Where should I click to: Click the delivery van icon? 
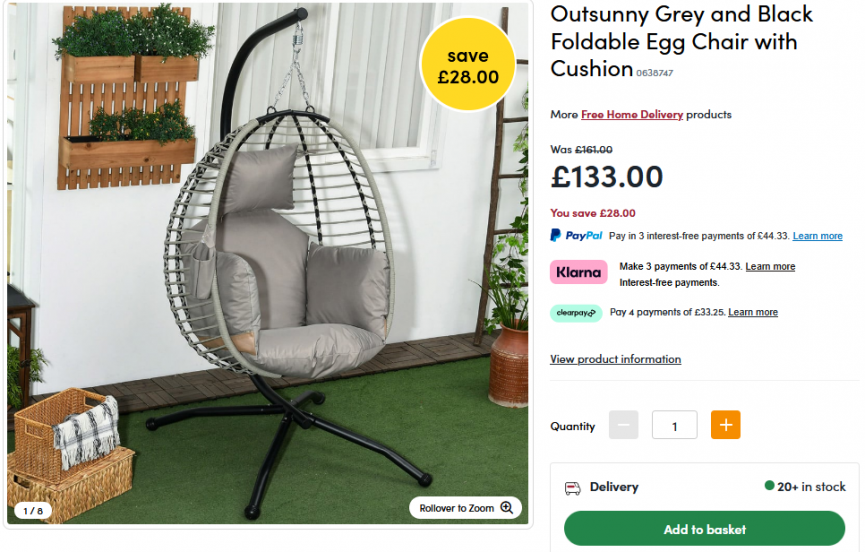573,487
